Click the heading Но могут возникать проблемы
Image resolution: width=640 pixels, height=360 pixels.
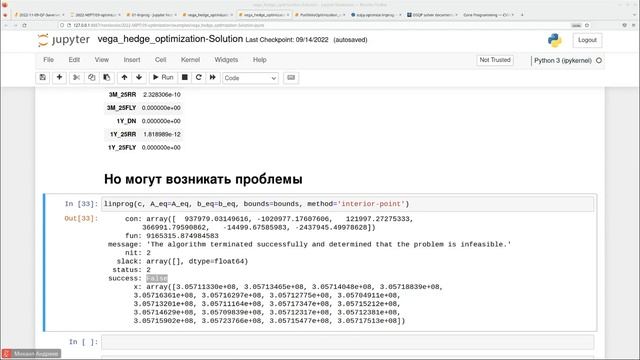tap(203, 179)
